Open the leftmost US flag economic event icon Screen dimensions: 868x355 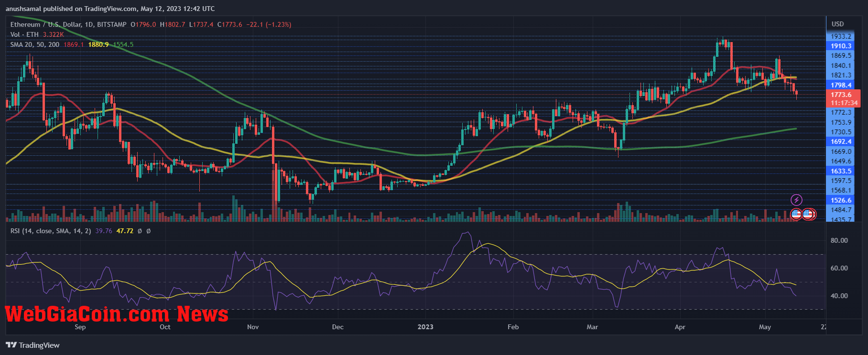click(796, 214)
